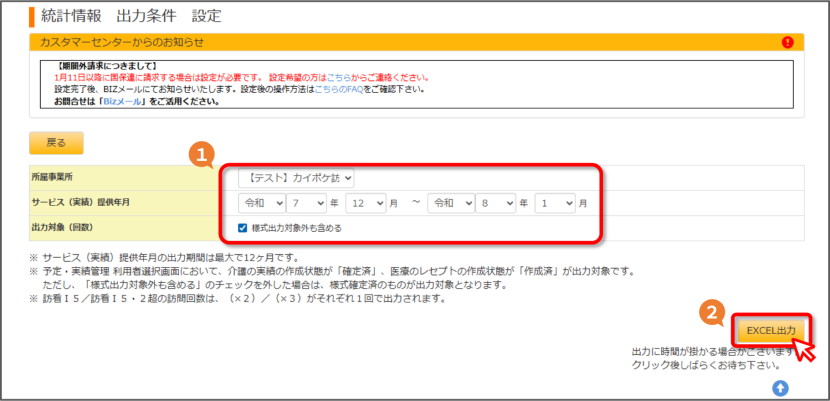Click the 統計情報 出力条件 設定 page title
Viewport: 830px width, 401px height.
tap(131, 16)
